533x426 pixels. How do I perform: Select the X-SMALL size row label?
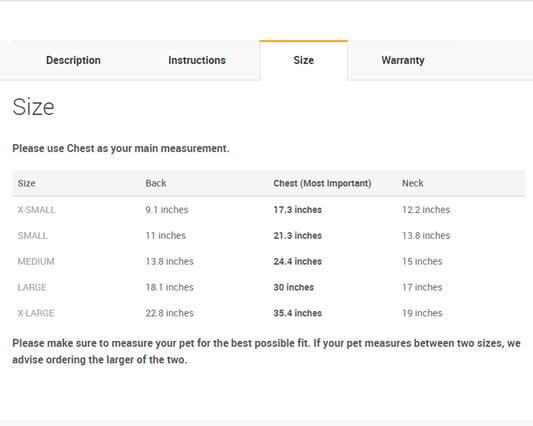[36, 210]
